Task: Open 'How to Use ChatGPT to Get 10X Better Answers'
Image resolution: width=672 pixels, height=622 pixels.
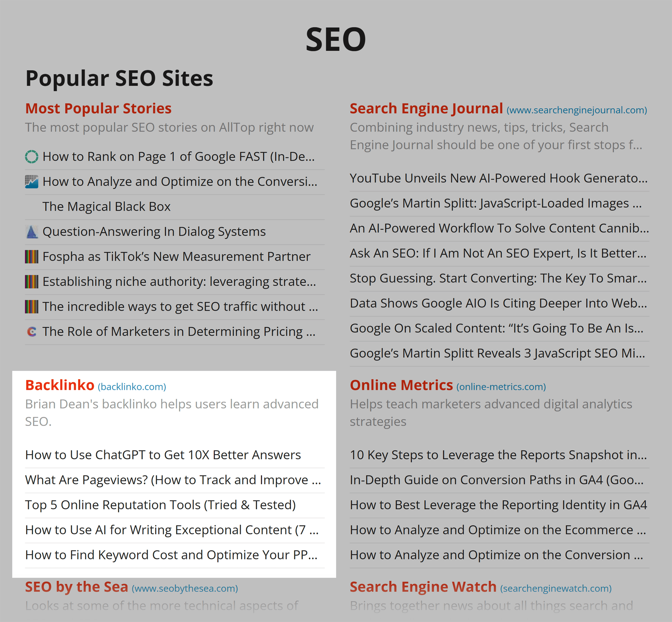Action: click(163, 455)
